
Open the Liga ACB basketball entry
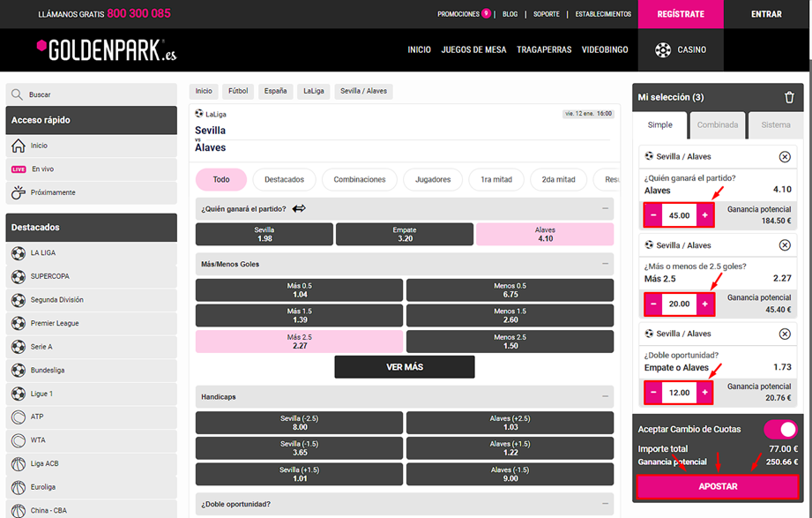point(46,463)
